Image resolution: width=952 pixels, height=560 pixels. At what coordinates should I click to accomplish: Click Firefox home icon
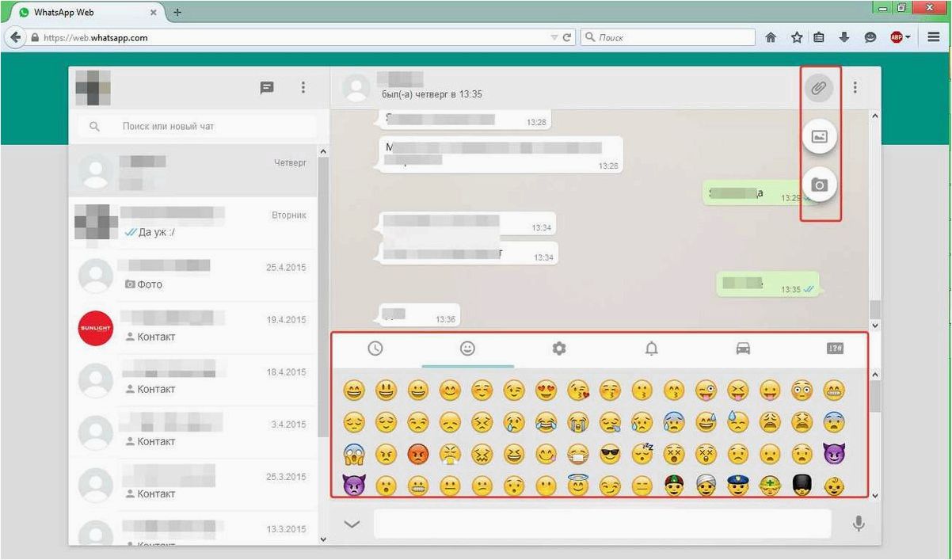click(771, 37)
